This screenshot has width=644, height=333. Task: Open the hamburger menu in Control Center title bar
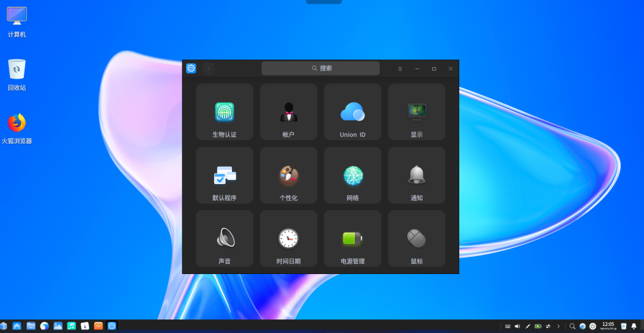(x=400, y=69)
